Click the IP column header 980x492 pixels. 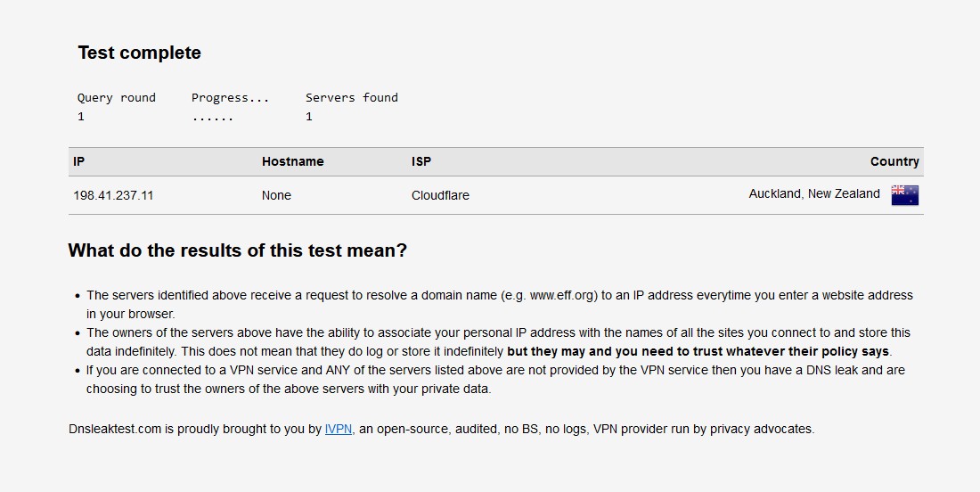[78, 161]
